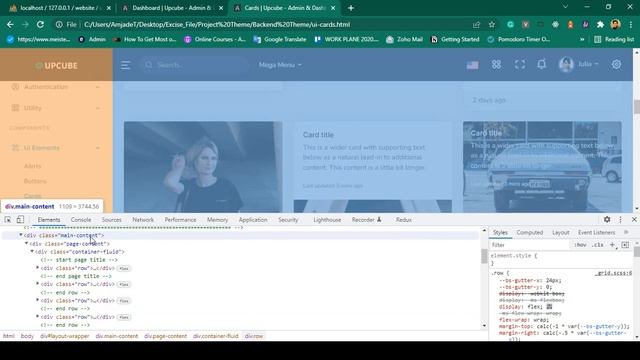Image resolution: width=640 pixels, height=360 pixels.
Task: Open the Julia user profile dropdown
Action: 579,64
